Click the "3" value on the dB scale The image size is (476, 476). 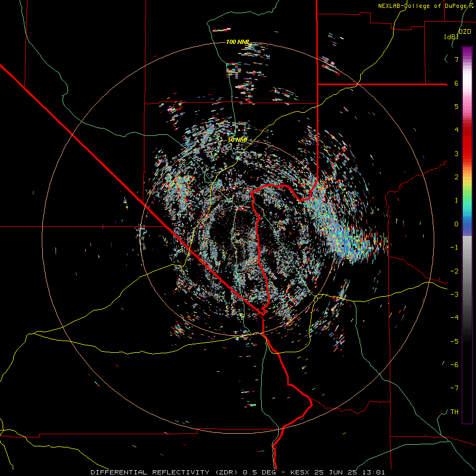coord(456,153)
